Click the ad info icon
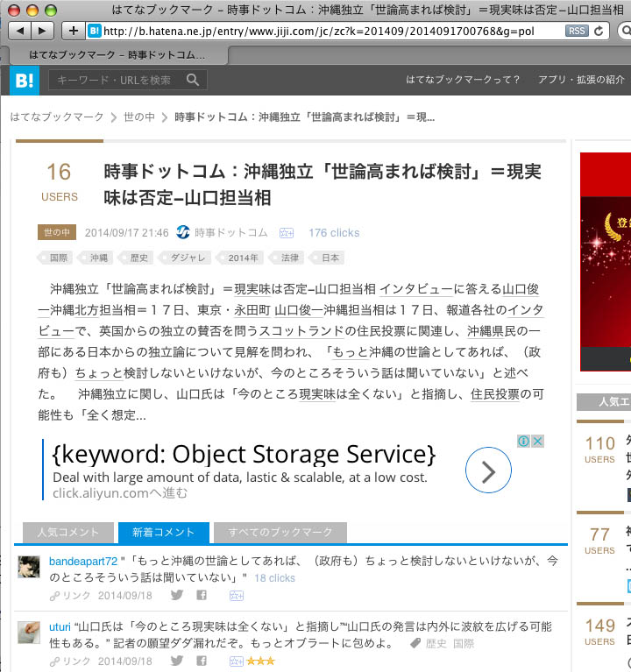 (x=523, y=441)
